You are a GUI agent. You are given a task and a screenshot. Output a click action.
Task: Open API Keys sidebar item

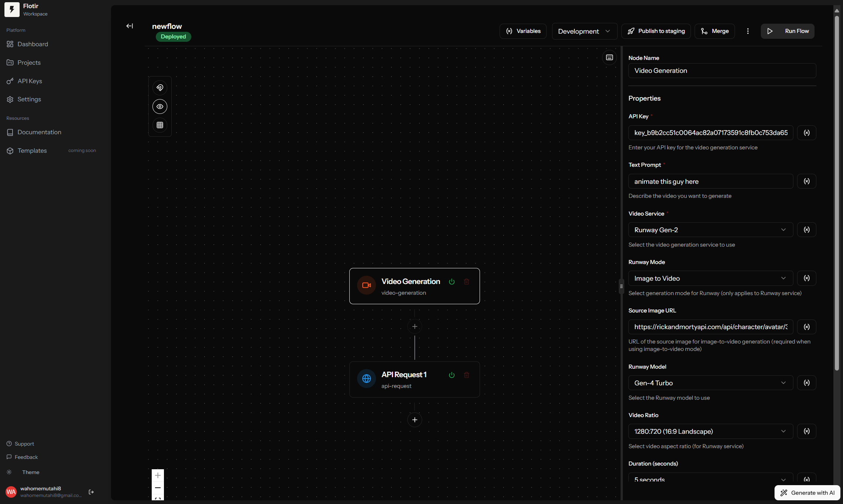coord(30,81)
